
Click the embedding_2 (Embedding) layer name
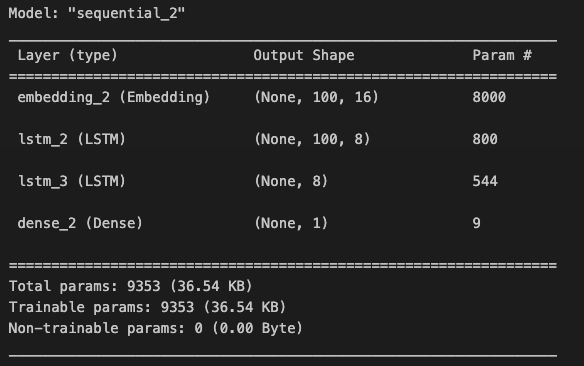click(114, 97)
